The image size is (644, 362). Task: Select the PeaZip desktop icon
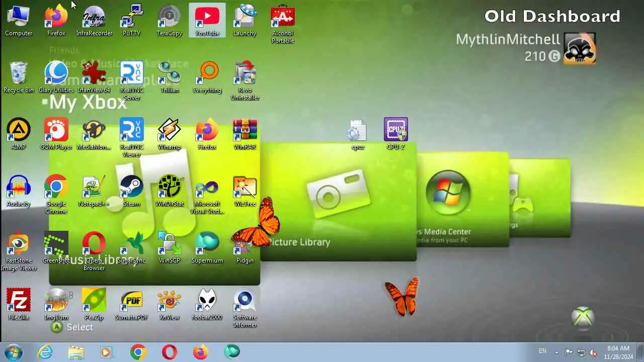[94, 305]
